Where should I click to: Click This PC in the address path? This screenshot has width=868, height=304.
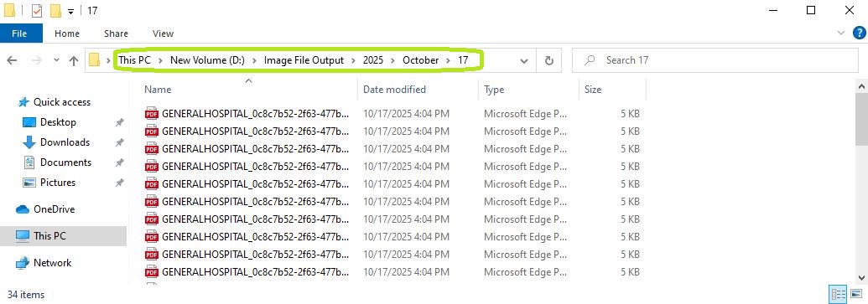[x=134, y=59]
